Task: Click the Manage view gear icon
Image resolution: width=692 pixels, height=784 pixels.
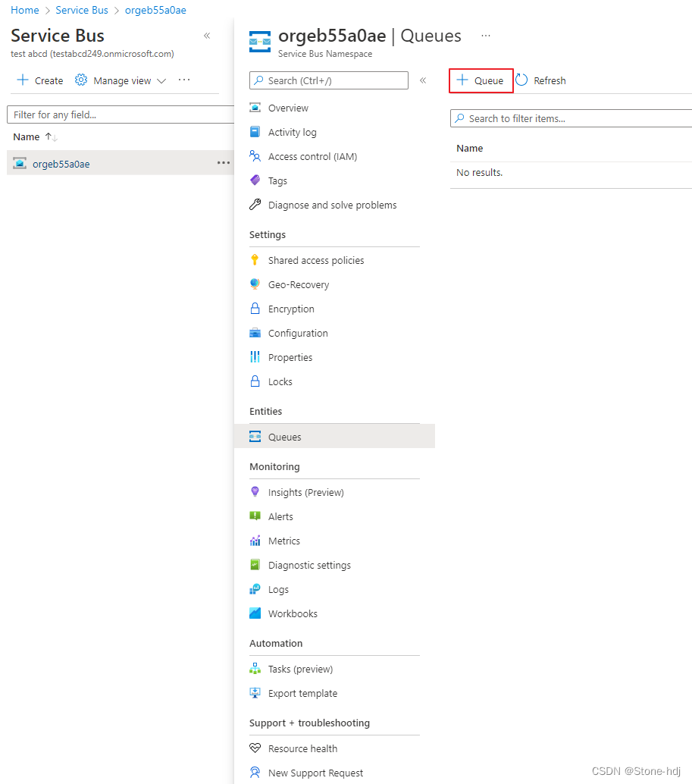Action: click(81, 80)
